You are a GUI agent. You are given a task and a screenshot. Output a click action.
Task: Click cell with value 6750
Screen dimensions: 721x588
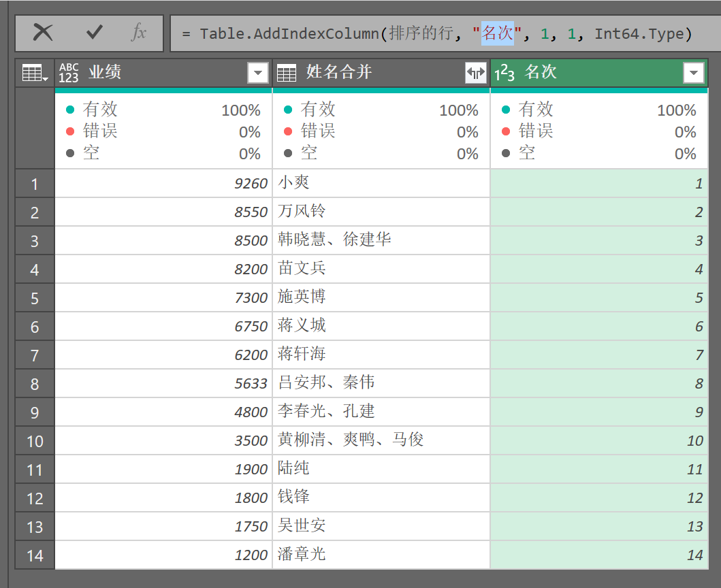(163, 327)
